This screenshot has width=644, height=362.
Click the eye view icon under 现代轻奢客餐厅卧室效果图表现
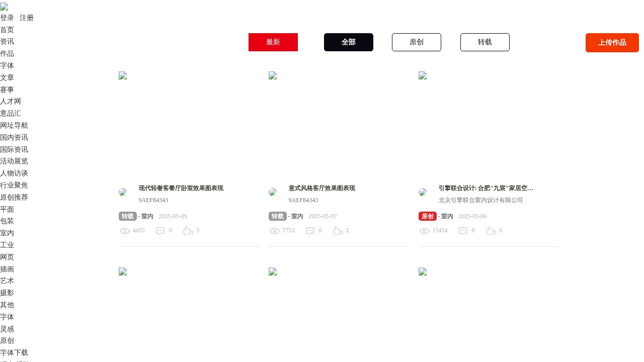125,231
